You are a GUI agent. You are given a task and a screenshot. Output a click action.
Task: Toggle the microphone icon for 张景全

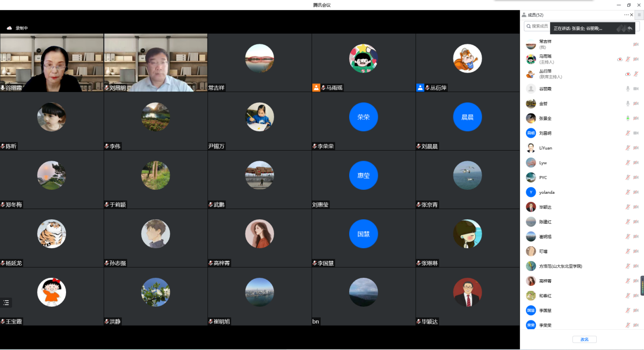click(x=628, y=119)
